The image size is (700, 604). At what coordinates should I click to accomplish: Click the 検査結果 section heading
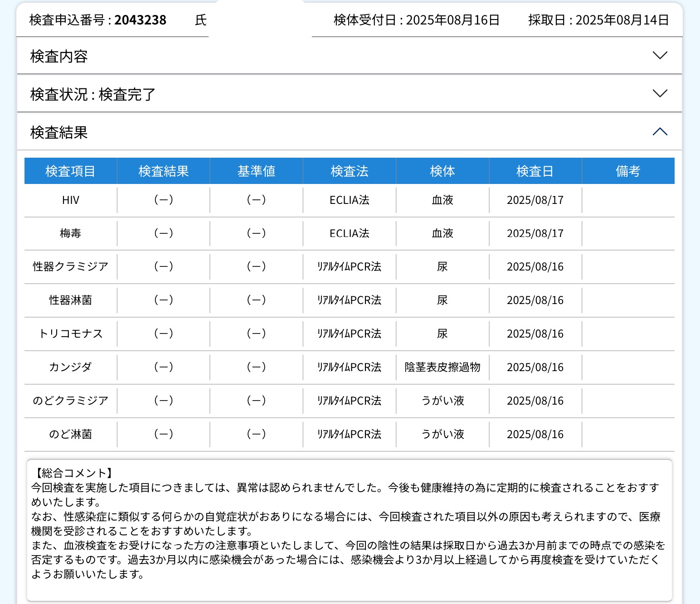click(x=59, y=132)
